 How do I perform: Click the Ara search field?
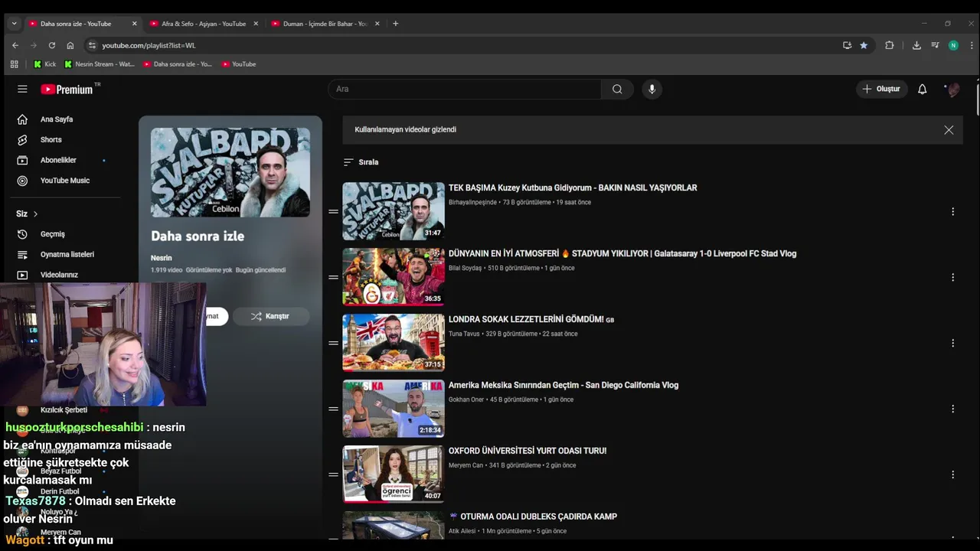[x=465, y=89]
